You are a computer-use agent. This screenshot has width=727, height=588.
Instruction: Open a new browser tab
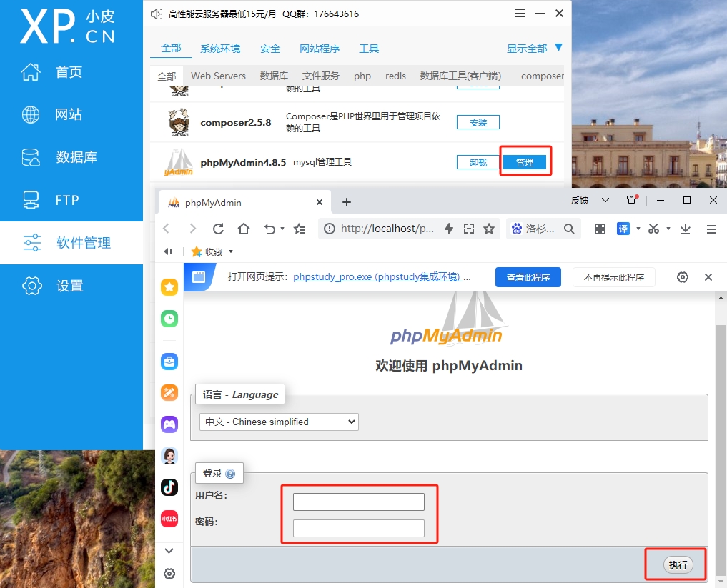tap(347, 202)
